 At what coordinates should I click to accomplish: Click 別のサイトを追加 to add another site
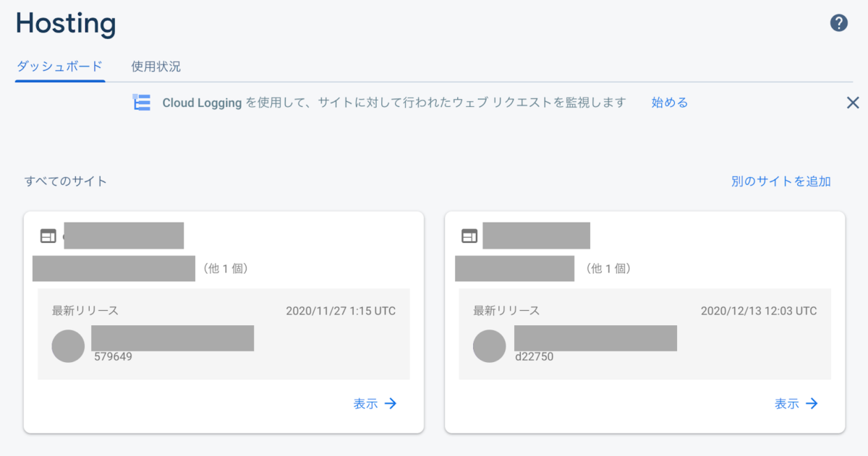[780, 182]
